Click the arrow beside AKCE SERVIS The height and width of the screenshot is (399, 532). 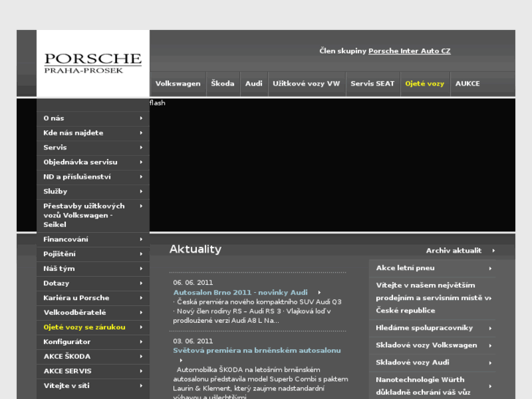141,371
